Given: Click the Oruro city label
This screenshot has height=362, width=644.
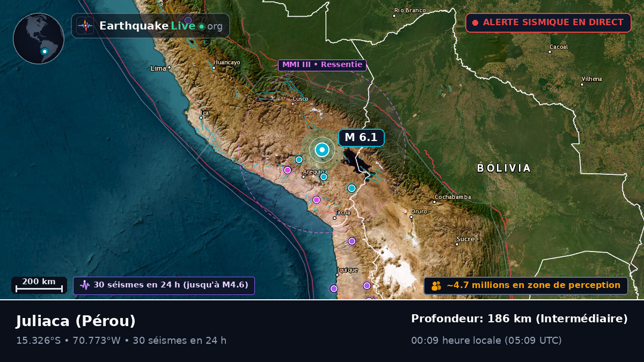Looking at the screenshot, I should (419, 211).
